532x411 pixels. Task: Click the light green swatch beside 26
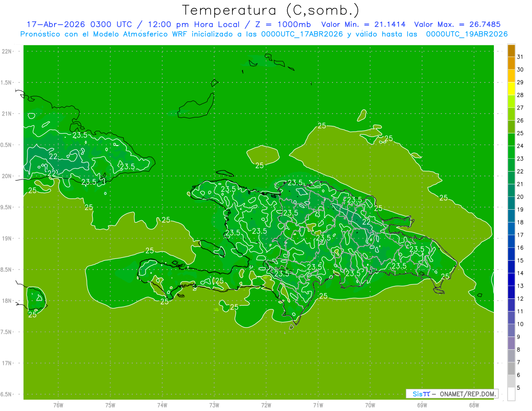click(x=511, y=114)
